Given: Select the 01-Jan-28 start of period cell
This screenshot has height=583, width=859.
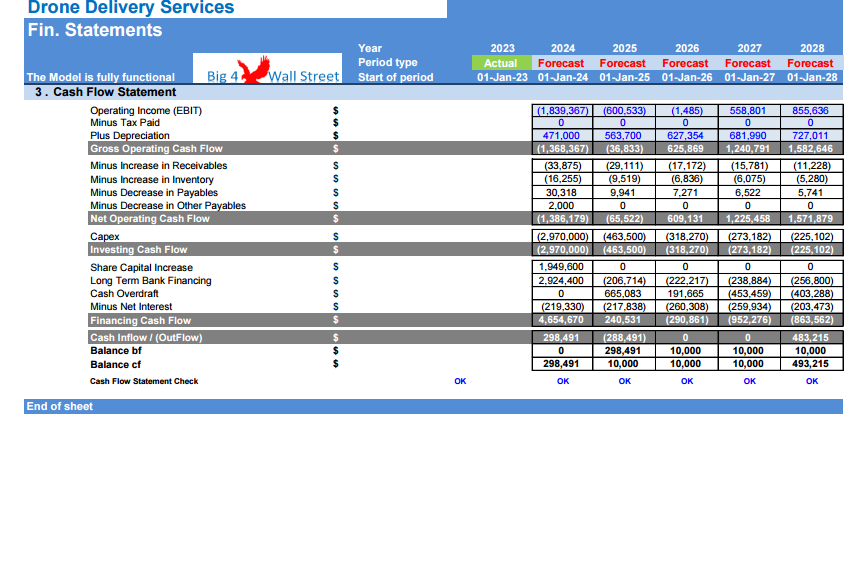Looking at the screenshot, I should [812, 77].
